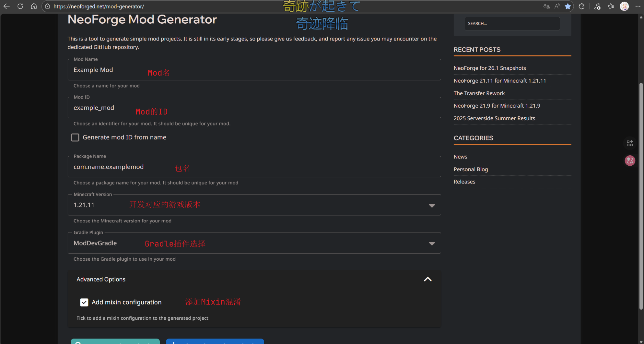Open the Favorites list icon
This screenshot has width=644, height=344.
tap(611, 6)
